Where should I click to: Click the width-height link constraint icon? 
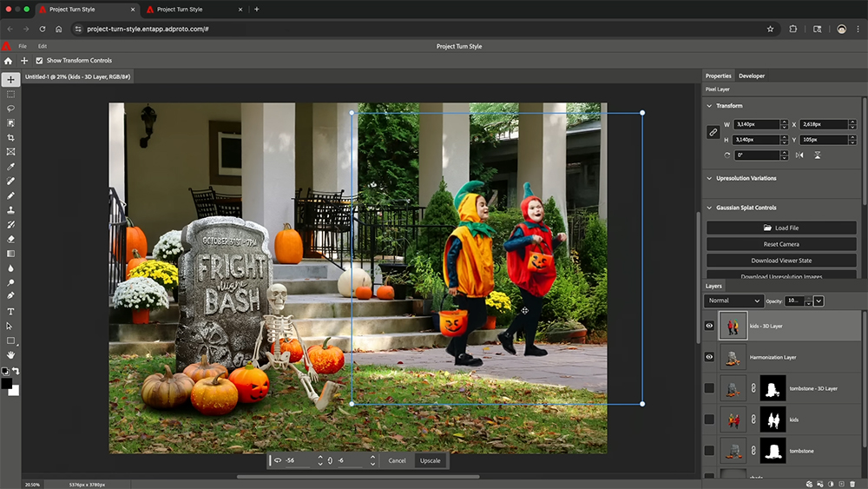point(713,132)
